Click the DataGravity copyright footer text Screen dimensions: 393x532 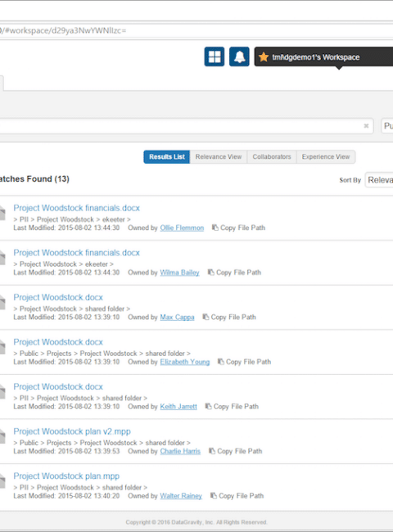point(196,522)
